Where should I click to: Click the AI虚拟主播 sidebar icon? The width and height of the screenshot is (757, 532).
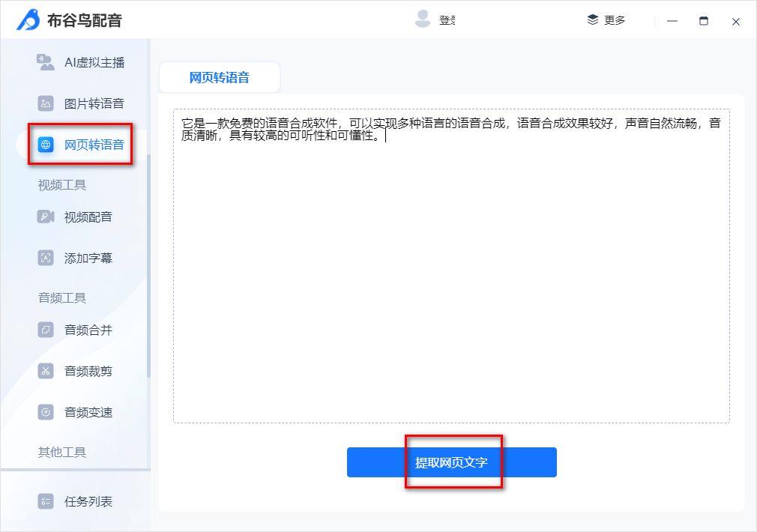46,62
